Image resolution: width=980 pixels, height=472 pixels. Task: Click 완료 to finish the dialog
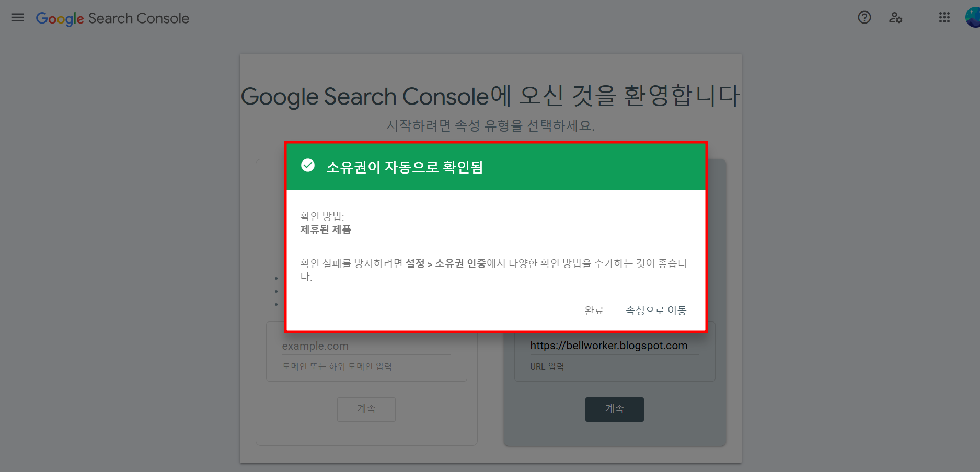(594, 310)
